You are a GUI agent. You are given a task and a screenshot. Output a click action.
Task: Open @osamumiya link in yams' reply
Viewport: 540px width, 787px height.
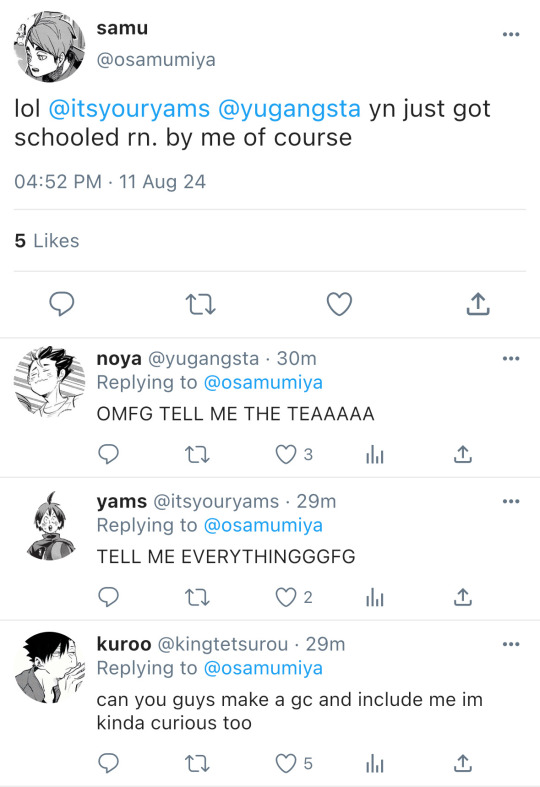[263, 526]
